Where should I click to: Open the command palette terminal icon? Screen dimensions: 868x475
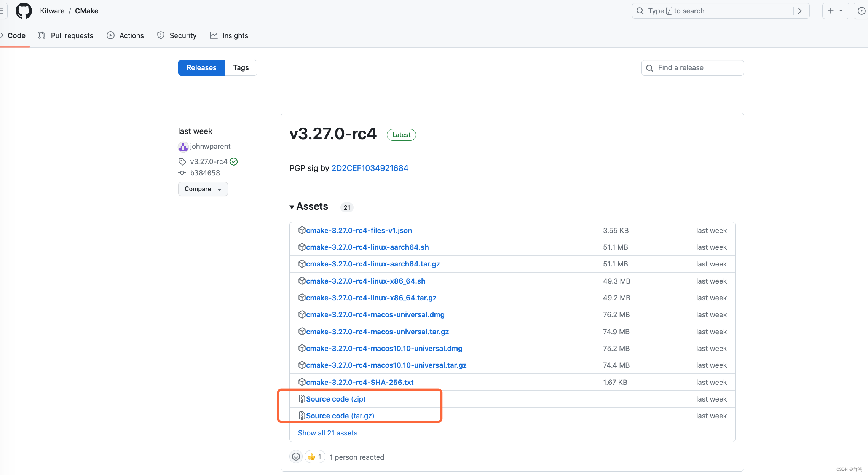pyautogui.click(x=801, y=11)
